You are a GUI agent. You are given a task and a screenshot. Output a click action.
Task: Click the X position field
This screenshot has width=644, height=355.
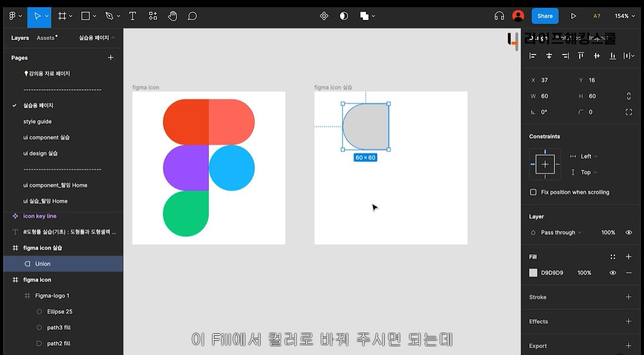(550, 80)
